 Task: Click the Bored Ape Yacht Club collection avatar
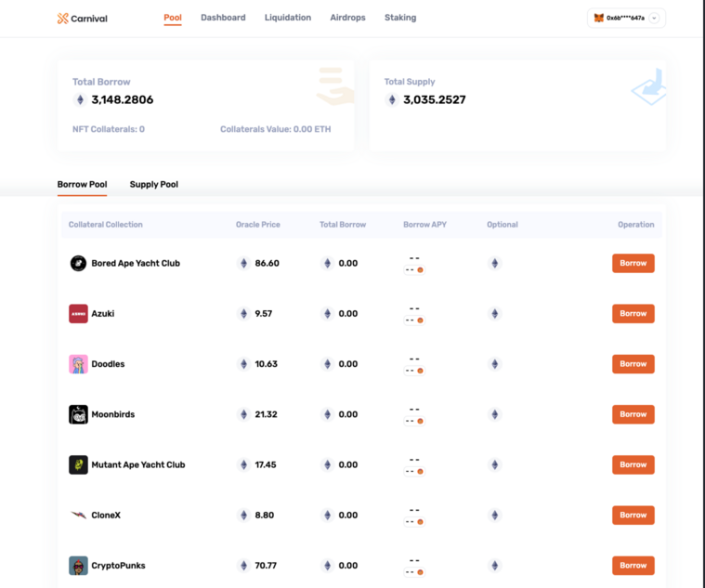point(78,263)
